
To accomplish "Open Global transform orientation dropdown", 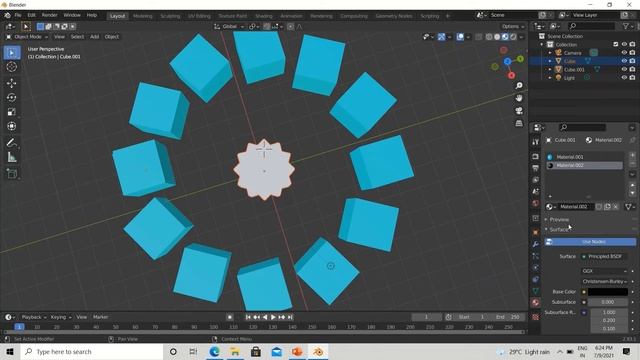I will point(229,27).
